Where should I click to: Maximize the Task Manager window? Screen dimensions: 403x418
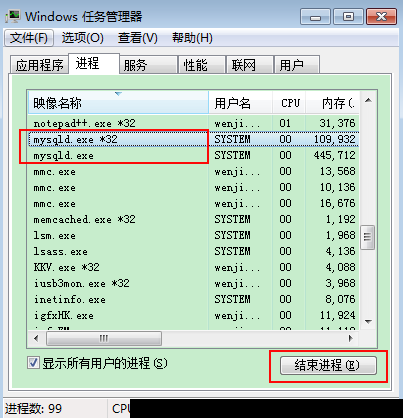point(348,17)
